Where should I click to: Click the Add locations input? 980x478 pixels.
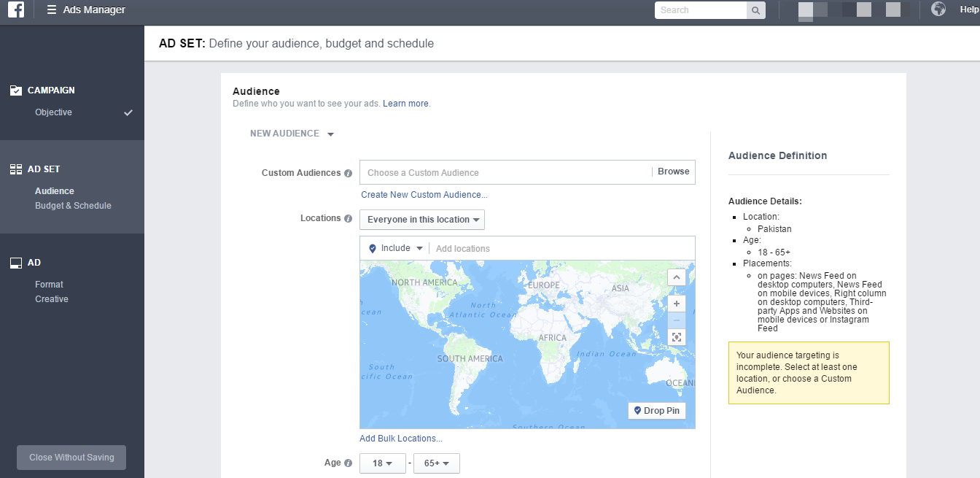pos(563,249)
